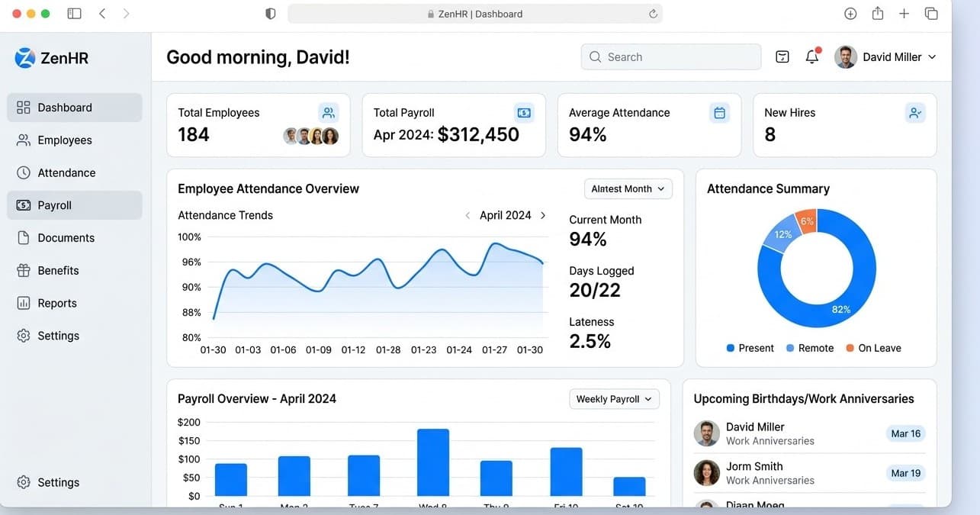Click the Total Payroll money icon
This screenshot has height=515, width=980.
524,113
